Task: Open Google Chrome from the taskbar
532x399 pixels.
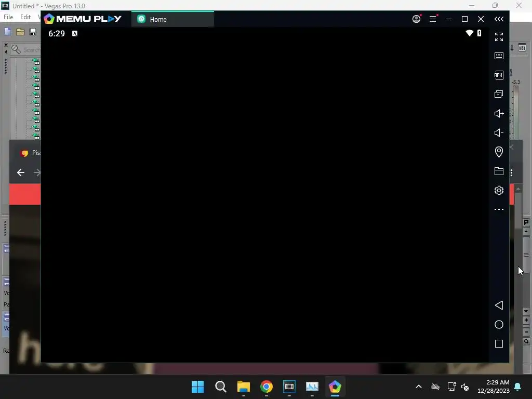Action: [x=267, y=387]
